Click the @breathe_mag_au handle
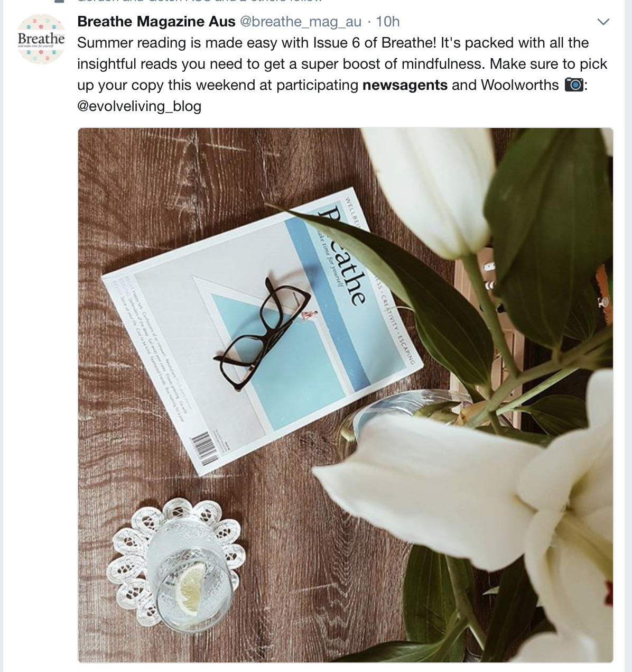 pos(301,22)
